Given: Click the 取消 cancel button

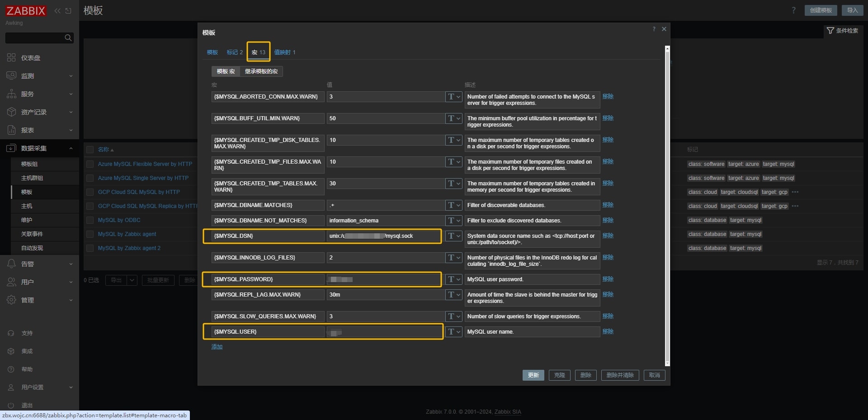Looking at the screenshot, I should coord(655,375).
